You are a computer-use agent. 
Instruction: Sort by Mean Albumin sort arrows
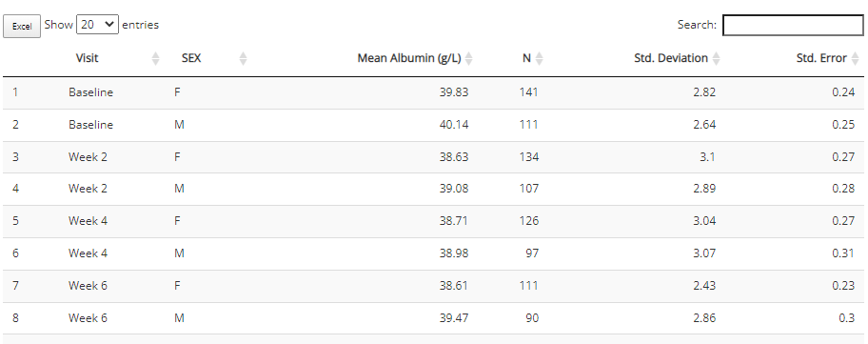(469, 58)
